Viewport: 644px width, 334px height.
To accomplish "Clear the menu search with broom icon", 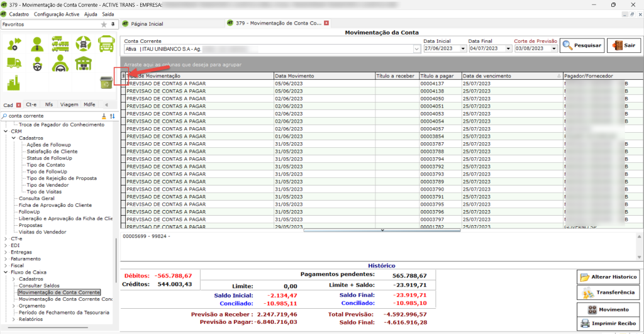I will [x=104, y=116].
